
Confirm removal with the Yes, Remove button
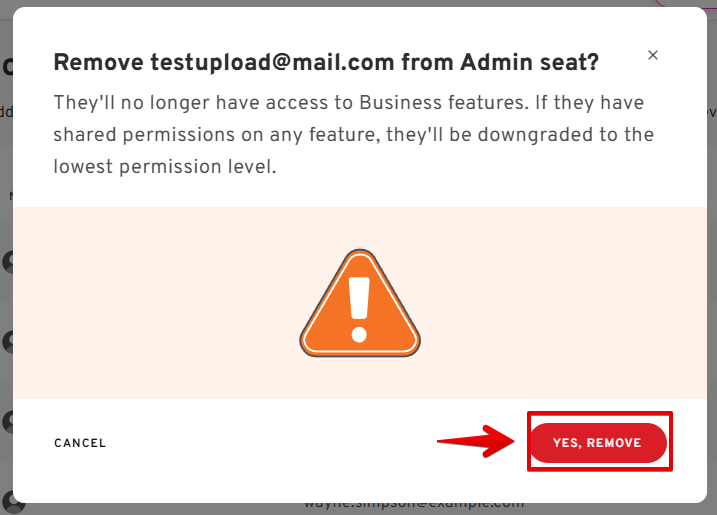pyautogui.click(x=597, y=443)
